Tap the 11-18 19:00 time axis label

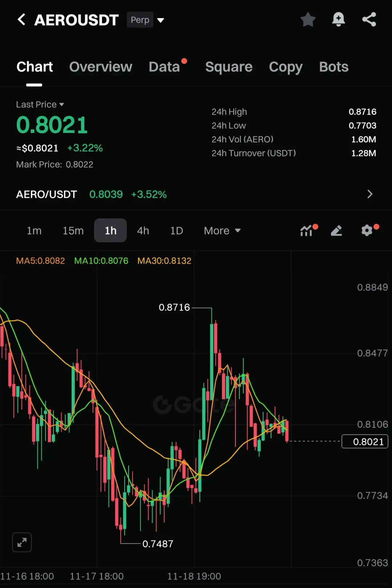click(194, 576)
